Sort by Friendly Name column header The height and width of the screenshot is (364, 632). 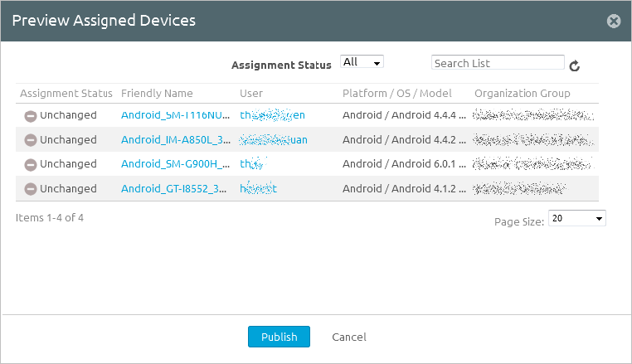(x=157, y=93)
